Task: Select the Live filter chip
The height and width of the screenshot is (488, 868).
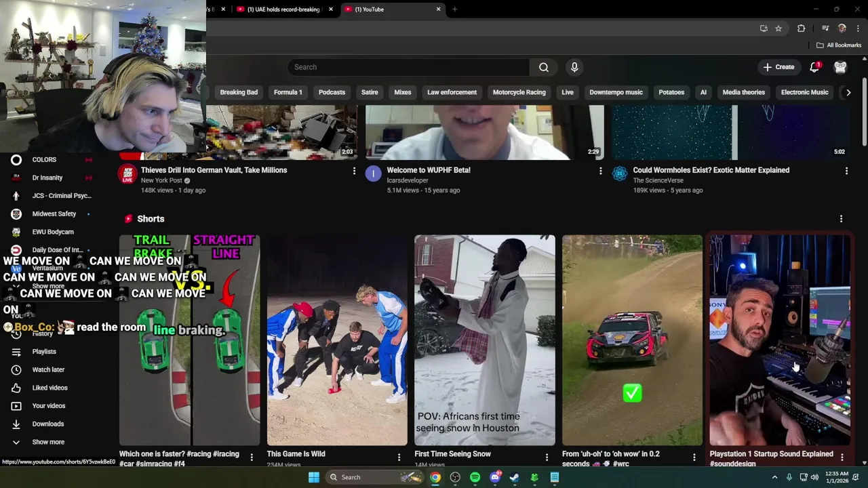Action: coord(568,92)
